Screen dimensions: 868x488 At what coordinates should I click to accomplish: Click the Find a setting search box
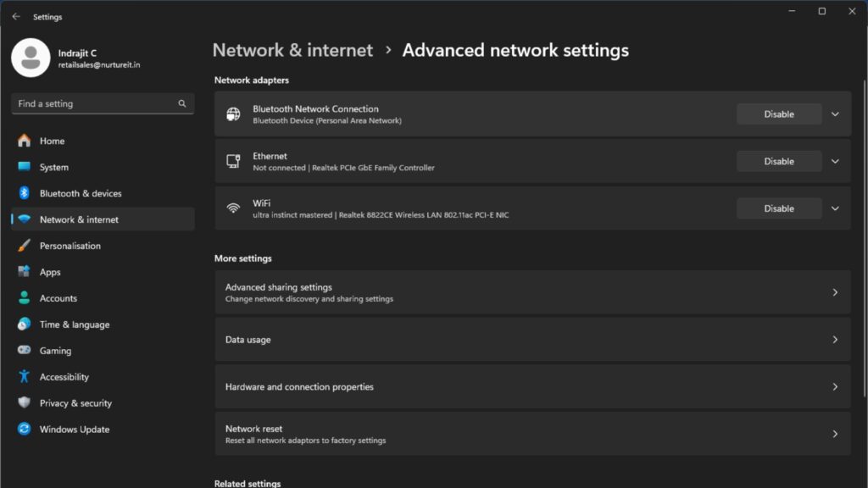click(x=93, y=103)
